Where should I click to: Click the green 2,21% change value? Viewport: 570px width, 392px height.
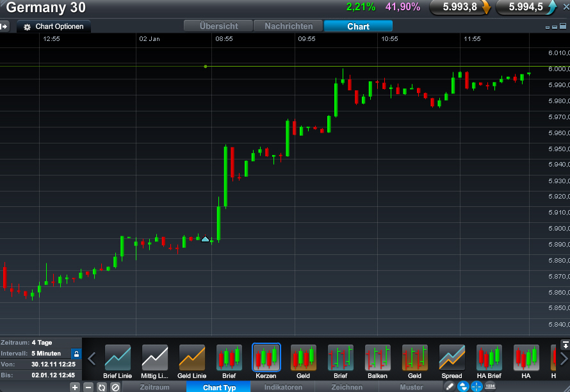point(361,7)
